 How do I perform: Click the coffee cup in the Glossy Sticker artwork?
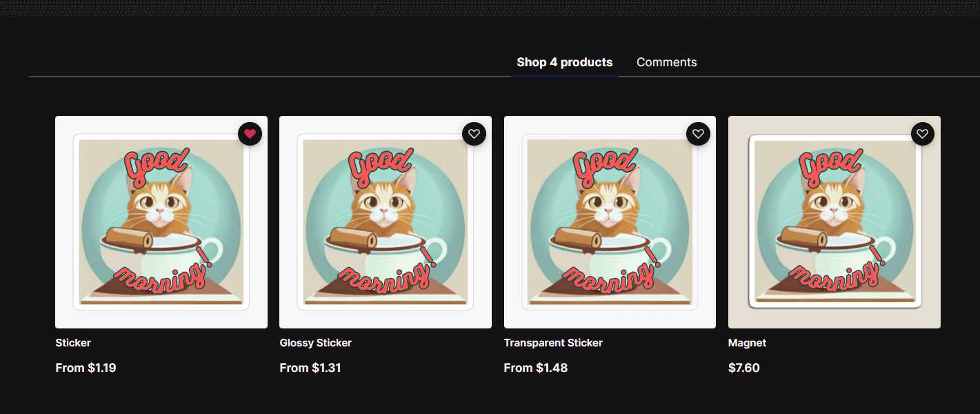(400, 259)
